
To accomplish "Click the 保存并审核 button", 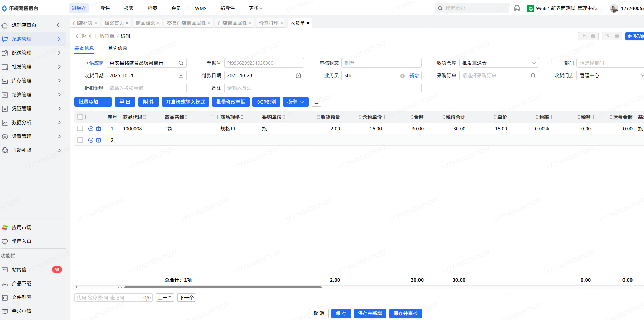I will point(405,313).
